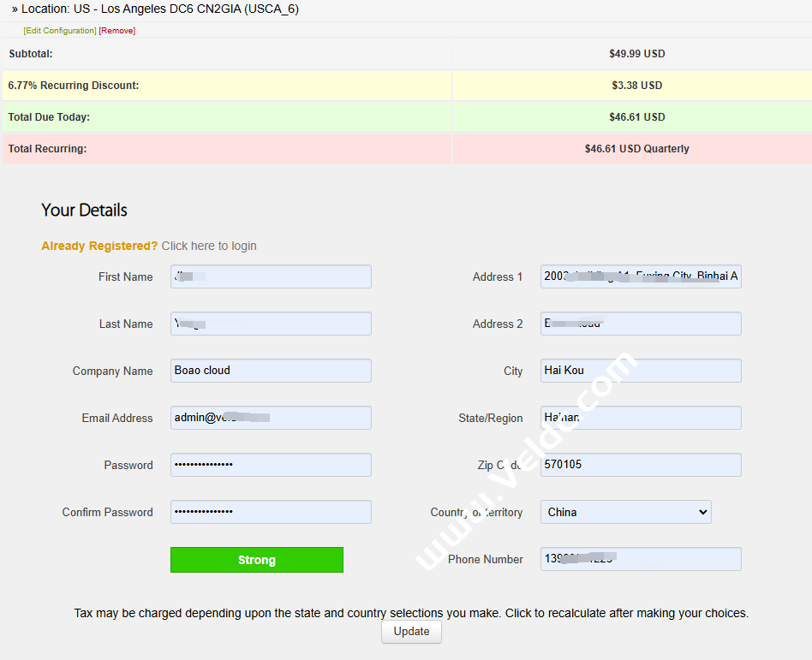Viewport: 812px width, 660px height.
Task: Click the 'Already Registered?' orange text
Action: [99, 246]
